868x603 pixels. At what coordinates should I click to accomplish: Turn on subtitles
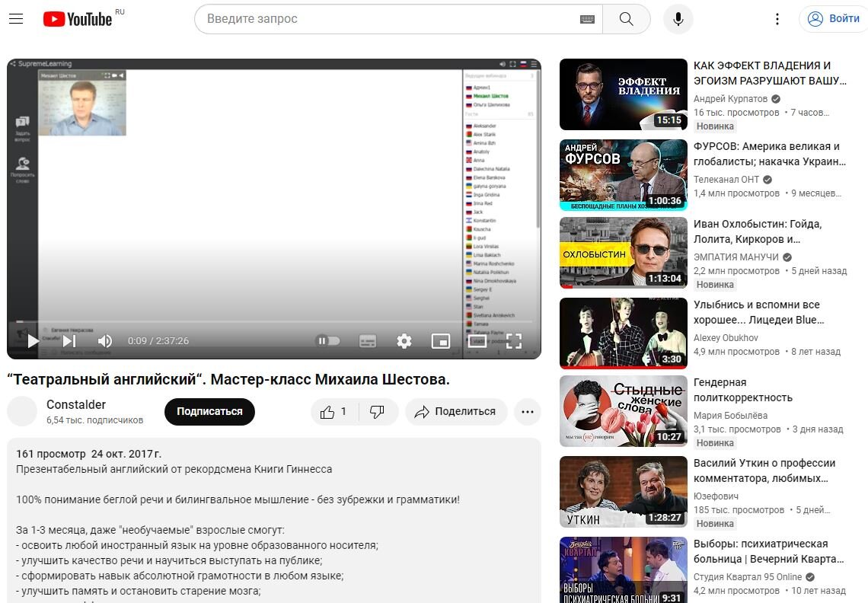(368, 341)
